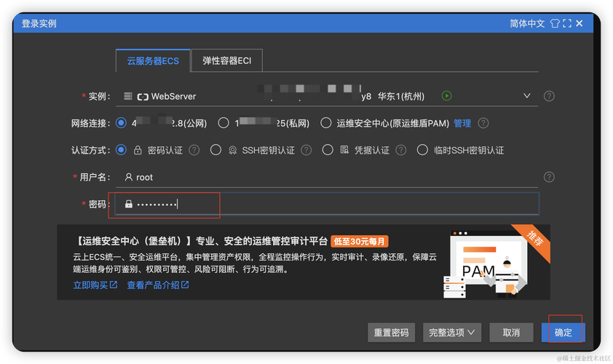Click help icon beside 用户名 field

point(549,177)
